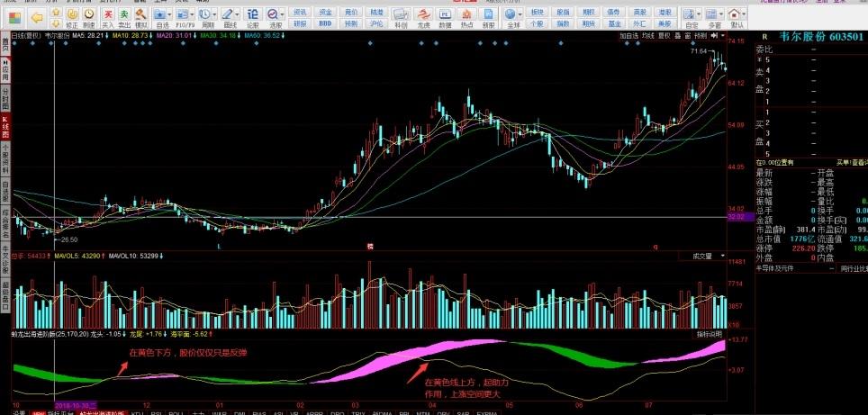Switch to the 个股资料 sidebar tab

5,158
